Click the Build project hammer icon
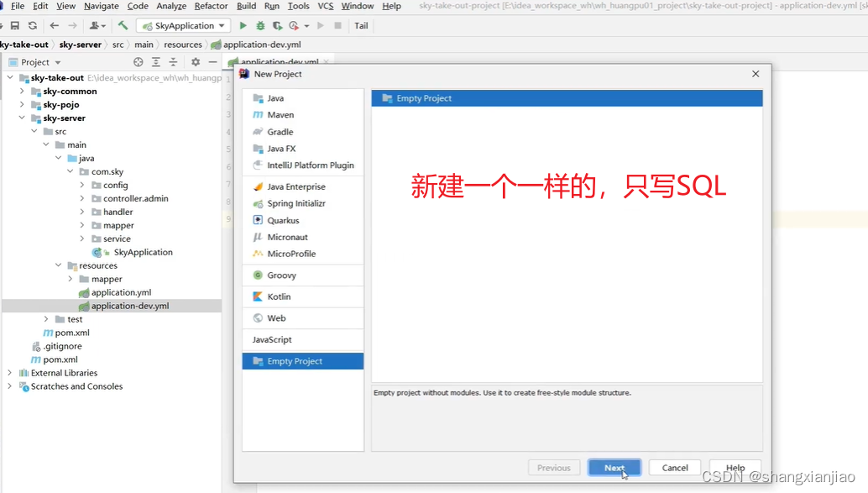 [123, 25]
